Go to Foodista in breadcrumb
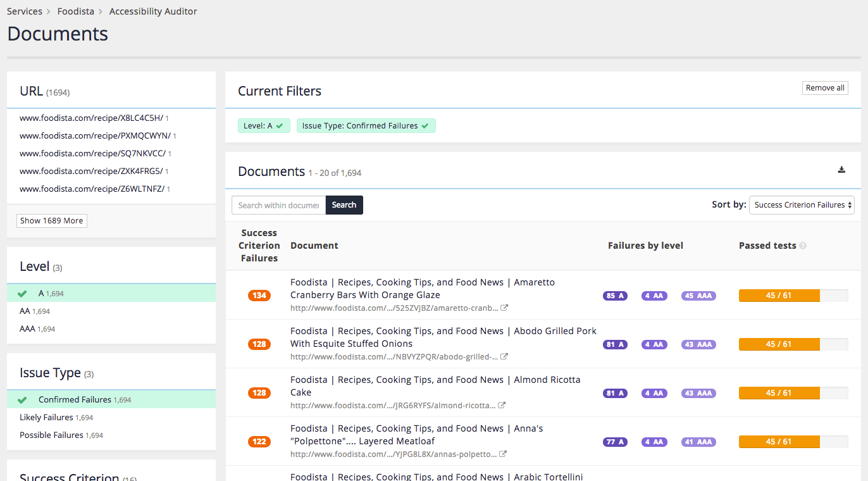Viewport: 868px width, 481px height. coord(75,11)
